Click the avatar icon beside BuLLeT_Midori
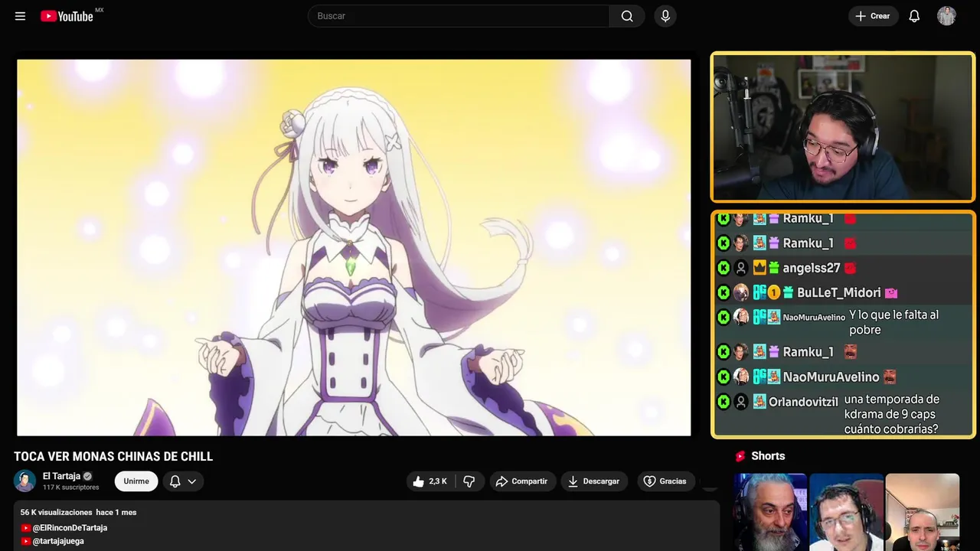 pyautogui.click(x=741, y=293)
